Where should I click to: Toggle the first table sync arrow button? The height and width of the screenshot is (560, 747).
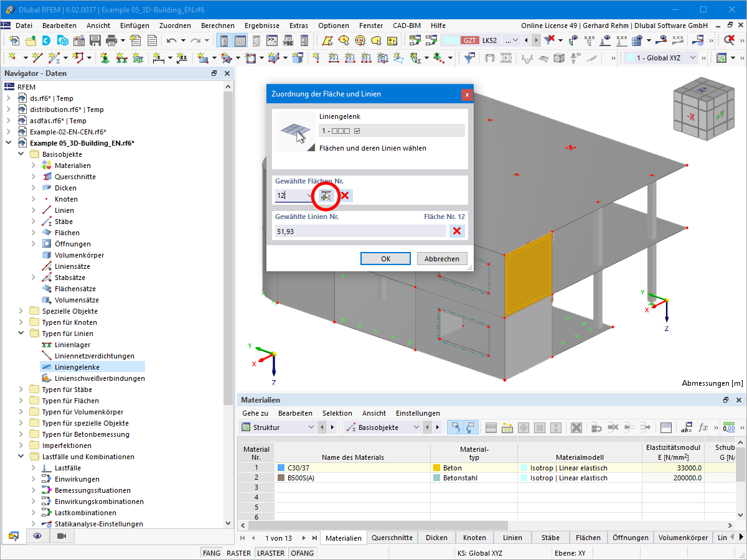coord(455,427)
